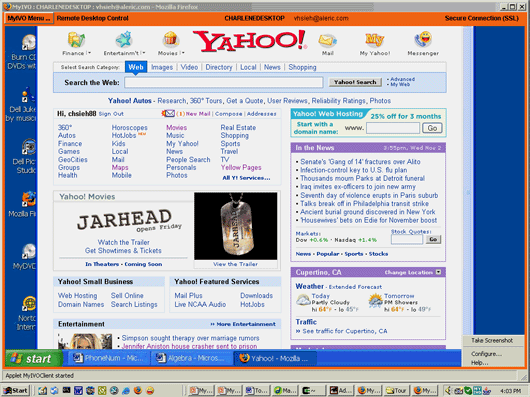
Task: Open the Movies popcorn icon
Action: point(171,40)
